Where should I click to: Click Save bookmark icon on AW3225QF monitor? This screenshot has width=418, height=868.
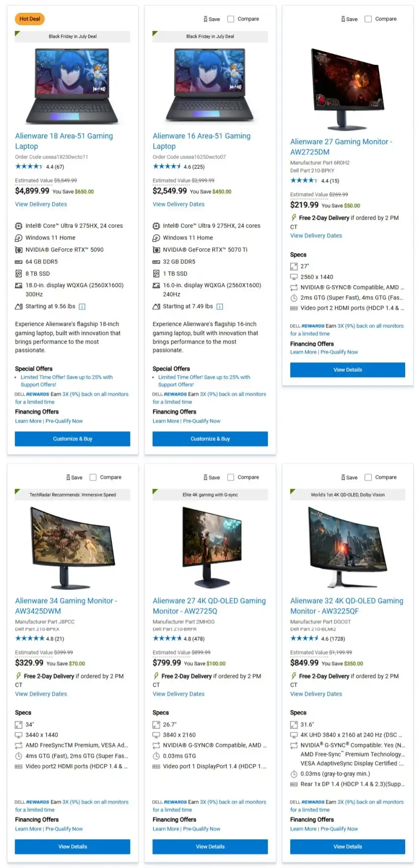click(343, 477)
